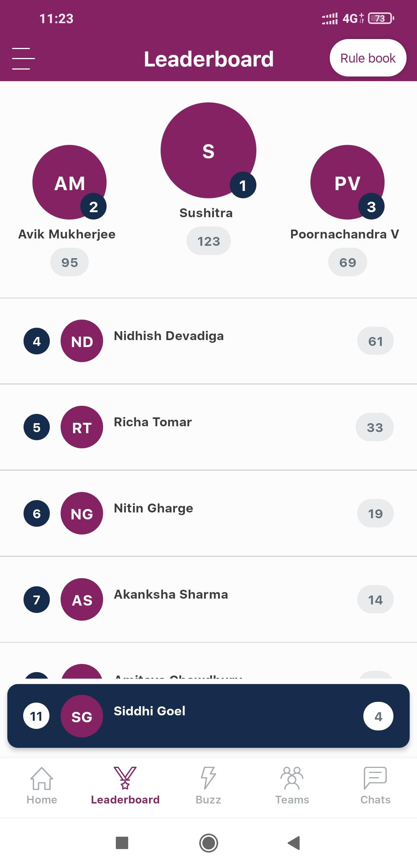417x868 pixels.
Task: Select Avik Mukherjee's AM avatar
Action: click(69, 182)
